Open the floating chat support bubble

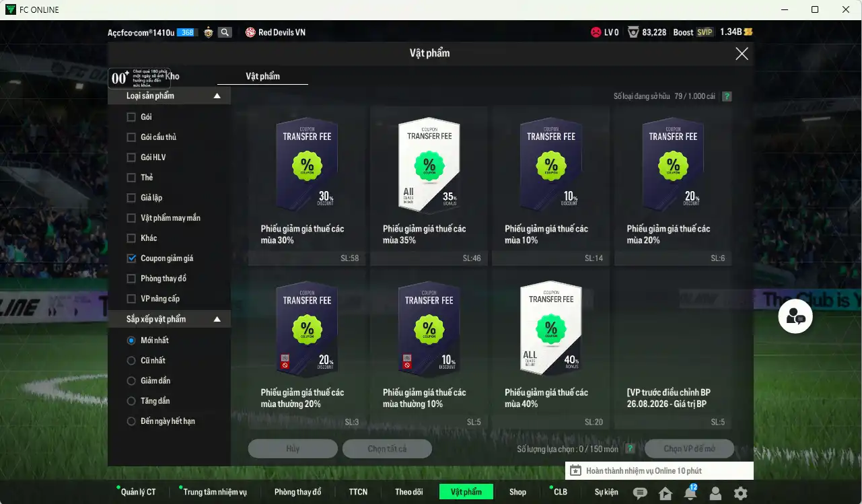tap(795, 316)
